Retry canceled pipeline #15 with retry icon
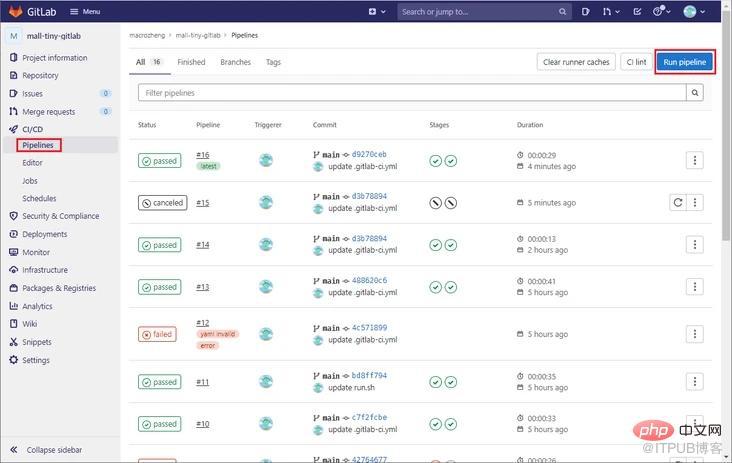Screen dimensions: 732x463 pos(678,202)
